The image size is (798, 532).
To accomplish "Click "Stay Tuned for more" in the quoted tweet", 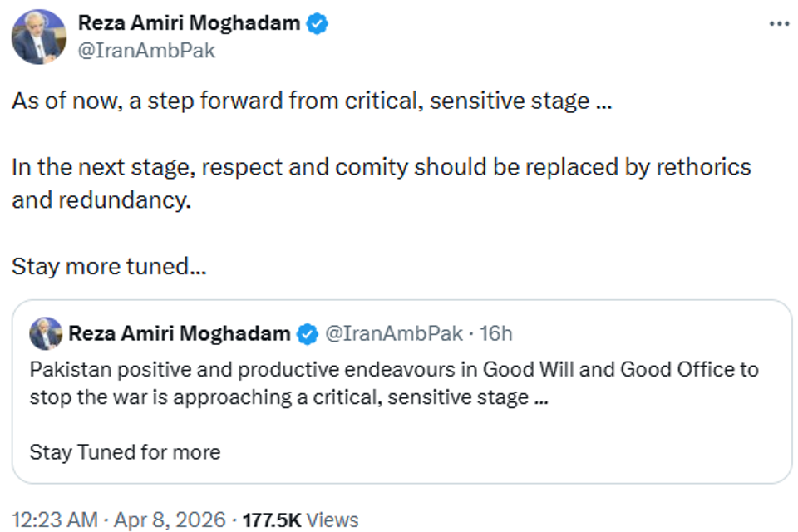I will click(125, 452).
